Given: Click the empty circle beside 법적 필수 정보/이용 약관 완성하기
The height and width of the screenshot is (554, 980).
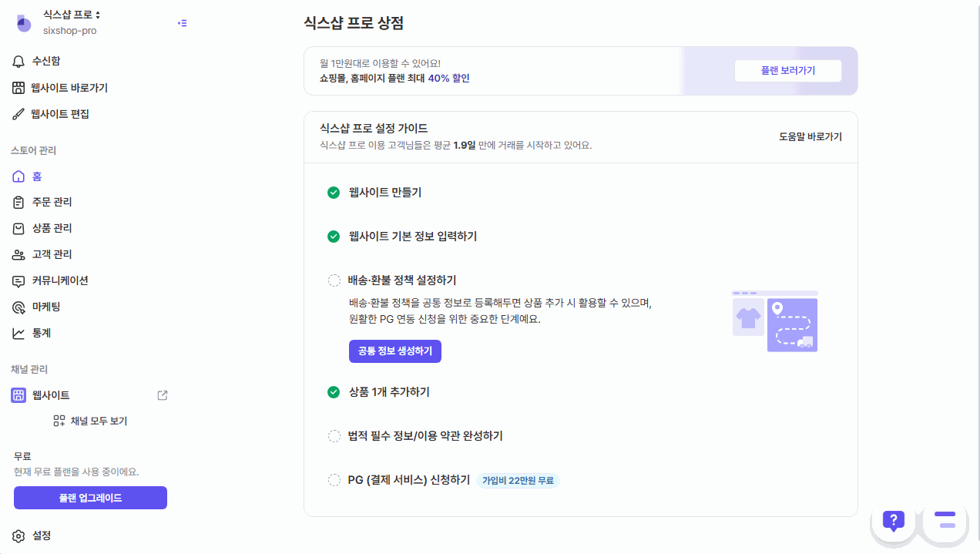Looking at the screenshot, I should [x=334, y=436].
